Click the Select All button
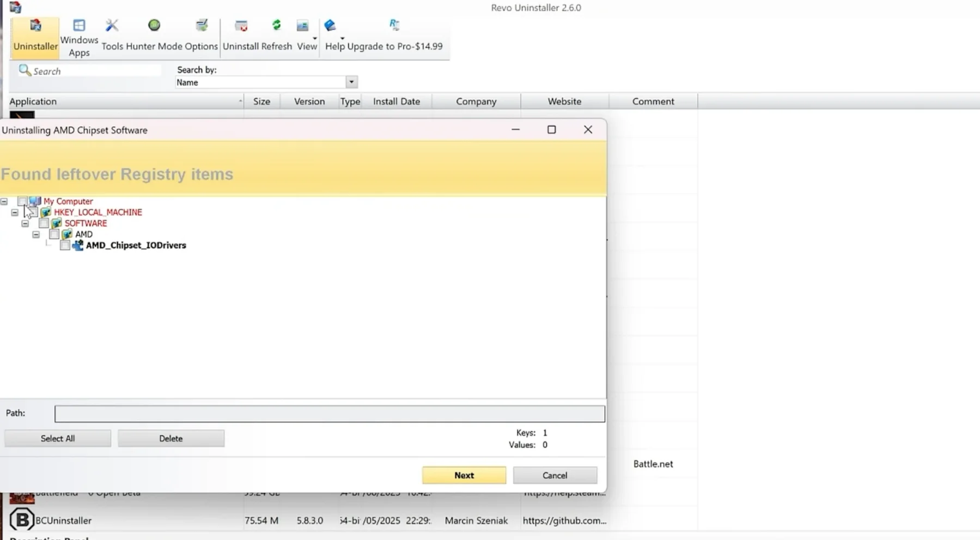980x540 pixels. pyautogui.click(x=58, y=438)
